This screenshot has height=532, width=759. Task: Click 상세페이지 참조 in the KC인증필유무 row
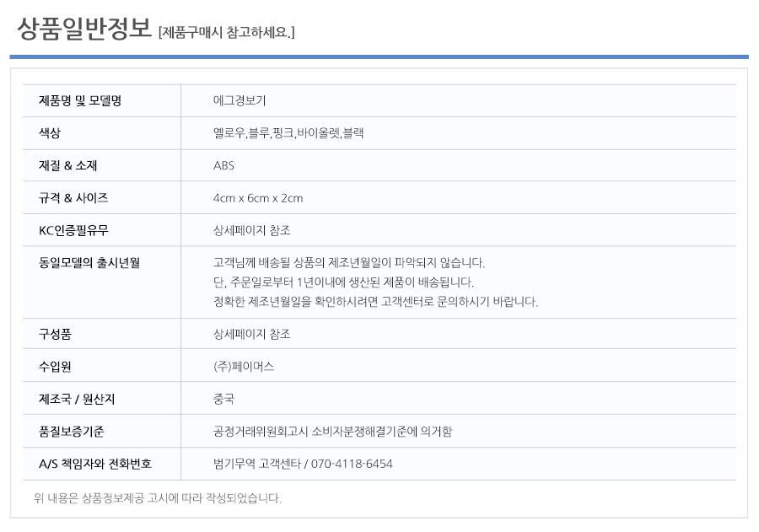pos(251,230)
